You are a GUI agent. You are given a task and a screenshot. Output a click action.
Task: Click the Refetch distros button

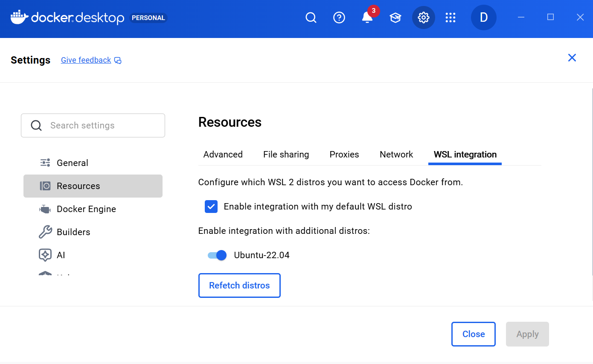[x=239, y=285]
